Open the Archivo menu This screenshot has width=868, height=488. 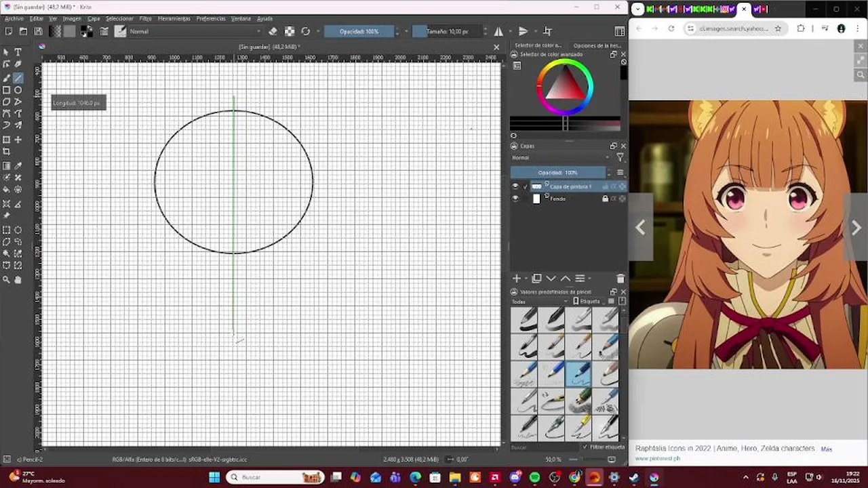tap(14, 18)
